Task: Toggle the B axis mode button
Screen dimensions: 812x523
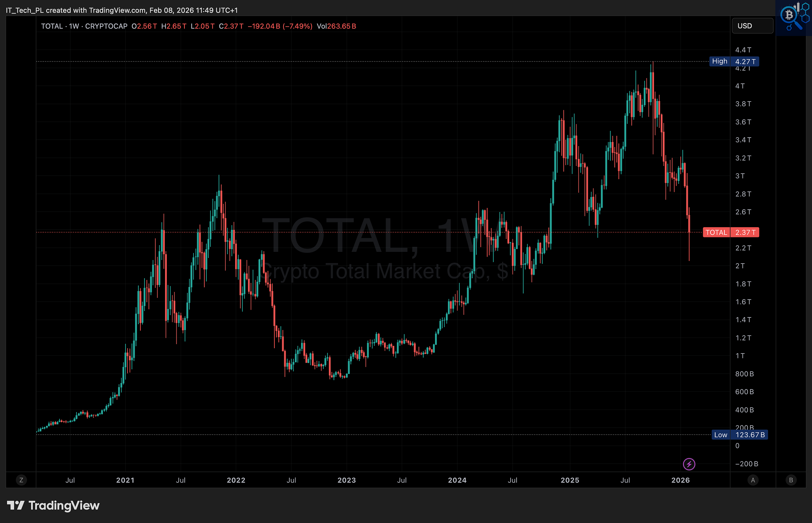Action: (791, 480)
